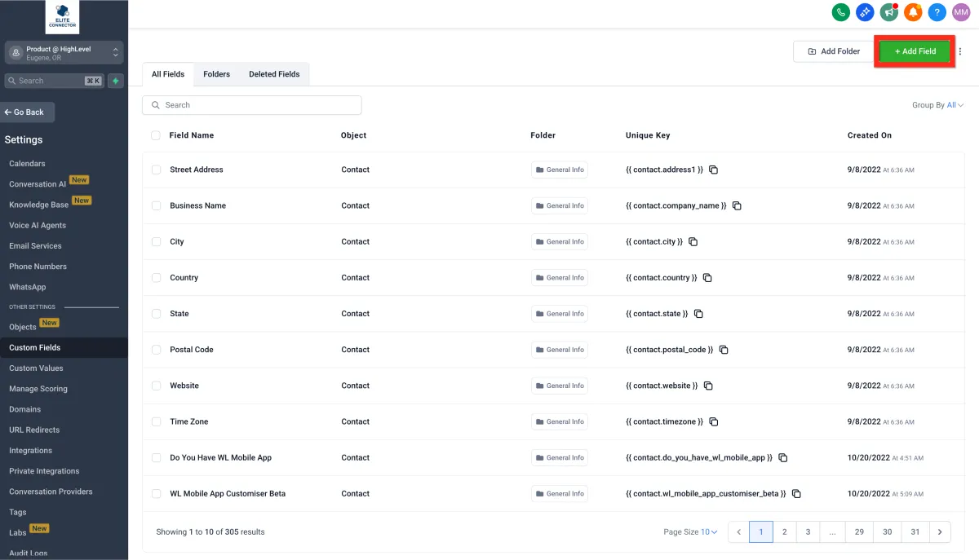Go to page 2 of results
979x560 pixels.
(x=784, y=531)
